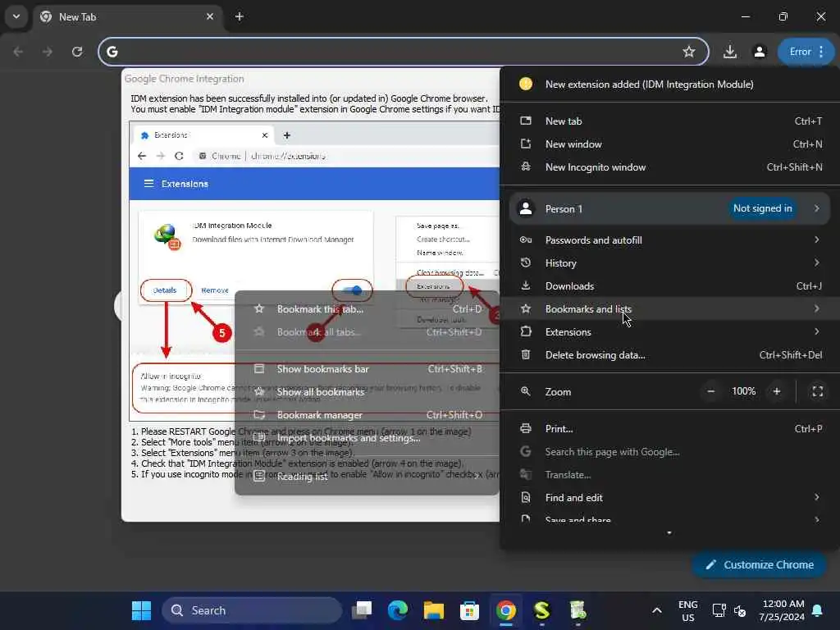Click the Passwords and autofill key icon
840x630 pixels.
tap(526, 240)
